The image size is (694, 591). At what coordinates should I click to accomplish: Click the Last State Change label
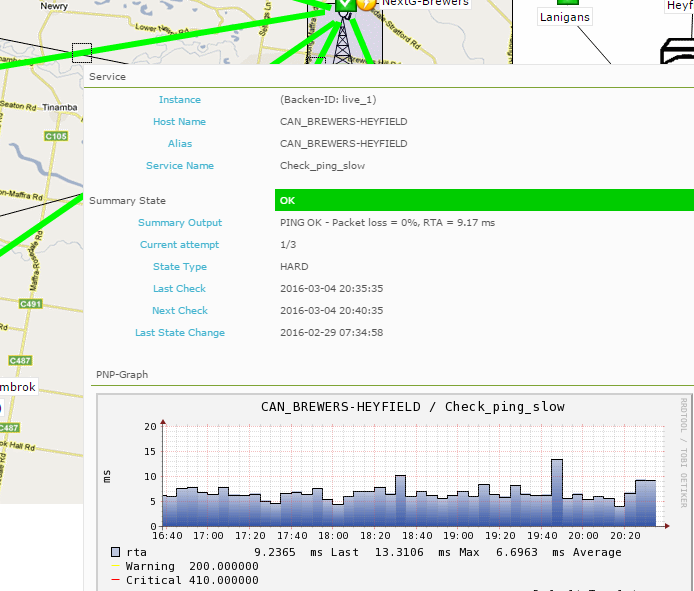180,333
